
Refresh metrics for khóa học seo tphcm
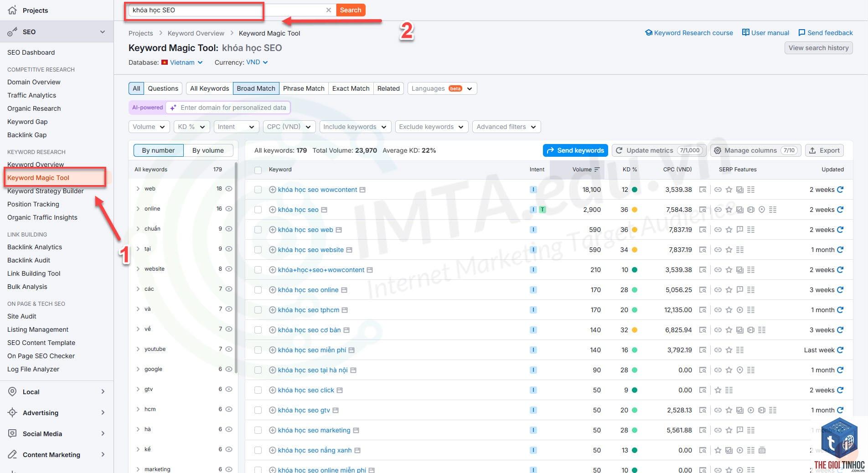click(840, 310)
